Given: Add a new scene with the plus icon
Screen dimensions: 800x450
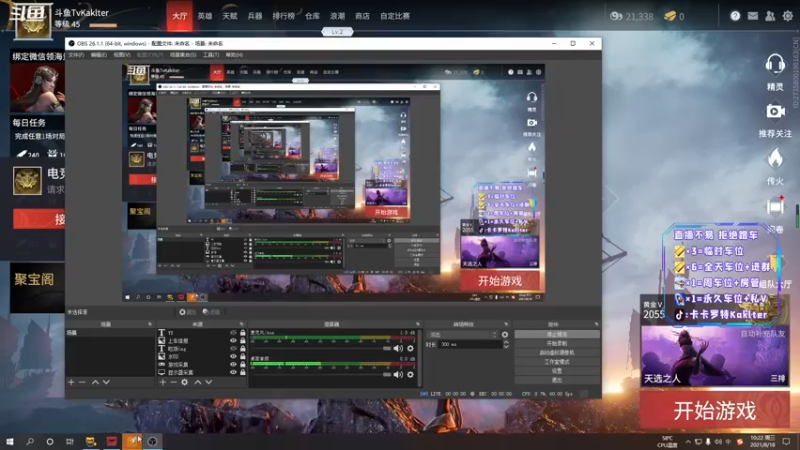Looking at the screenshot, I should click(71, 382).
